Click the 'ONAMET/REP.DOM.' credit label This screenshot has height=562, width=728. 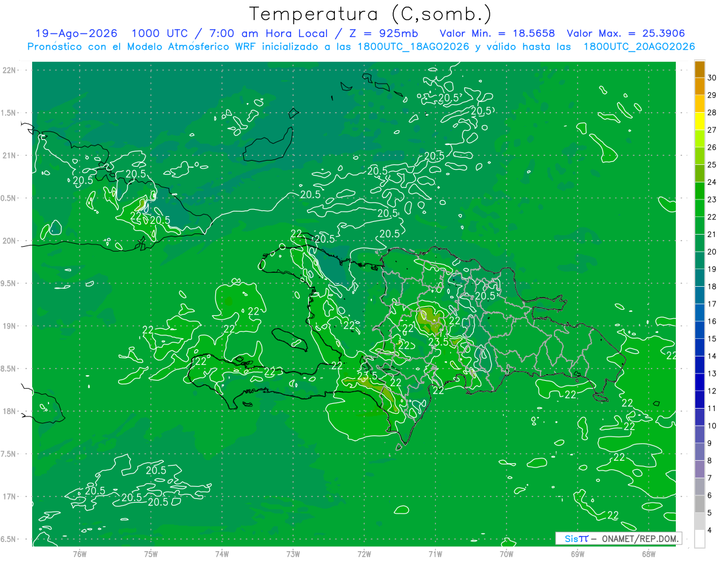coord(640,538)
